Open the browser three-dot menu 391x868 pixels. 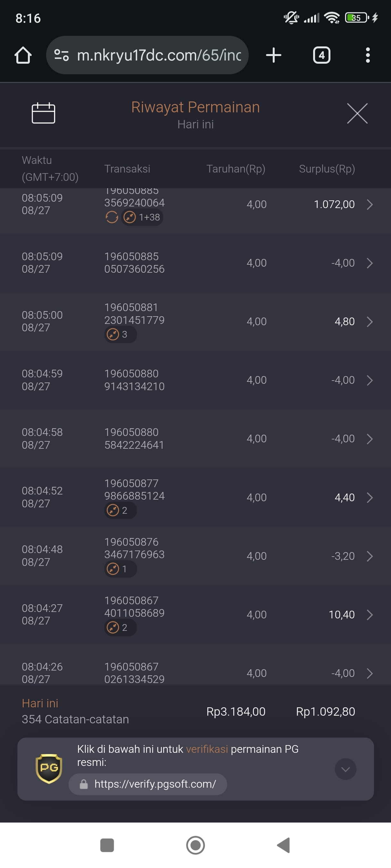click(x=367, y=55)
